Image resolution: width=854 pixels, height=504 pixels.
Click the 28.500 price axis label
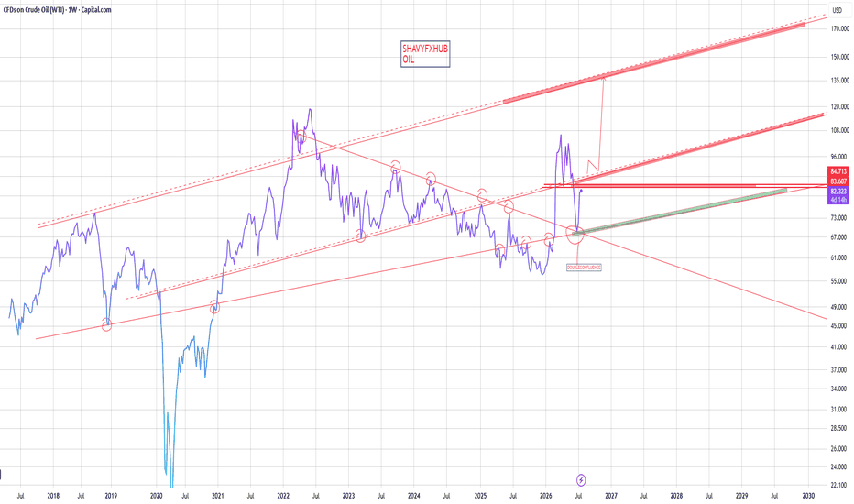[x=840, y=428]
